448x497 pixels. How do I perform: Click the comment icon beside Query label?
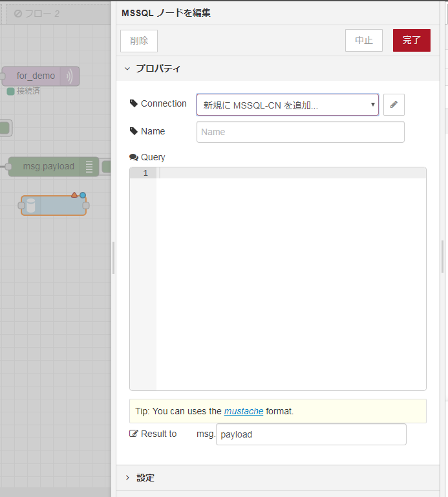click(133, 157)
